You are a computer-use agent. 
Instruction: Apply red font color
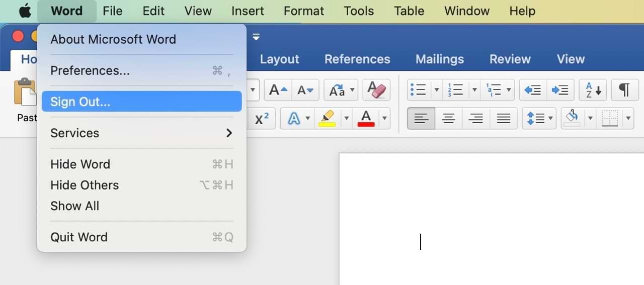coord(366,119)
